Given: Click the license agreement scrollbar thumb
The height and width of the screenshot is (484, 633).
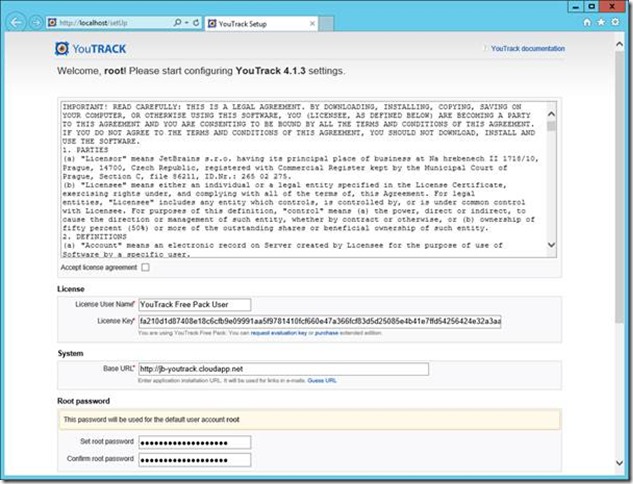Looking at the screenshot, I should tap(551, 126).
